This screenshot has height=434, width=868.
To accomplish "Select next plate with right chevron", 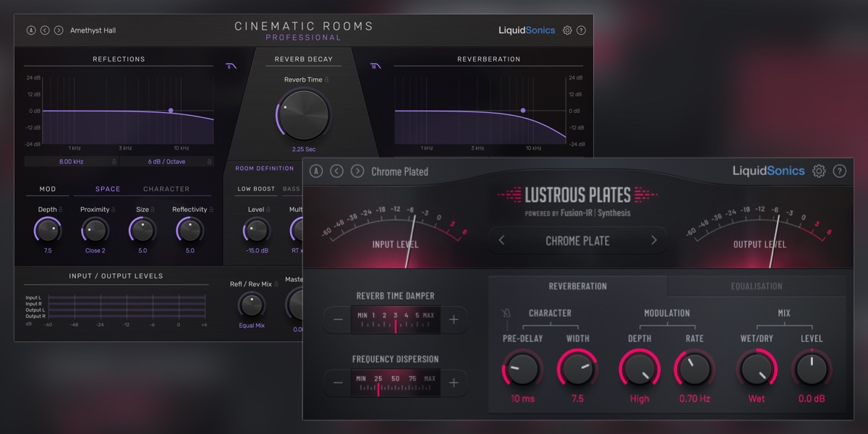I will pos(654,240).
